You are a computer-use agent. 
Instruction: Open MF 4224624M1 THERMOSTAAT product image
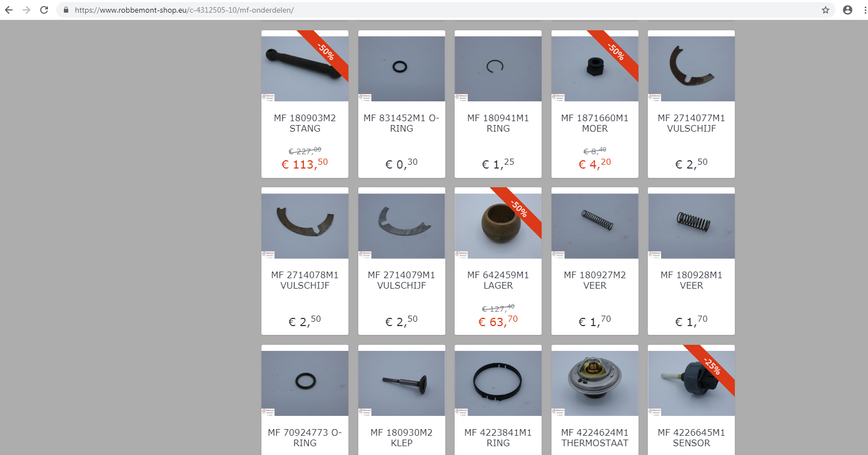click(594, 383)
